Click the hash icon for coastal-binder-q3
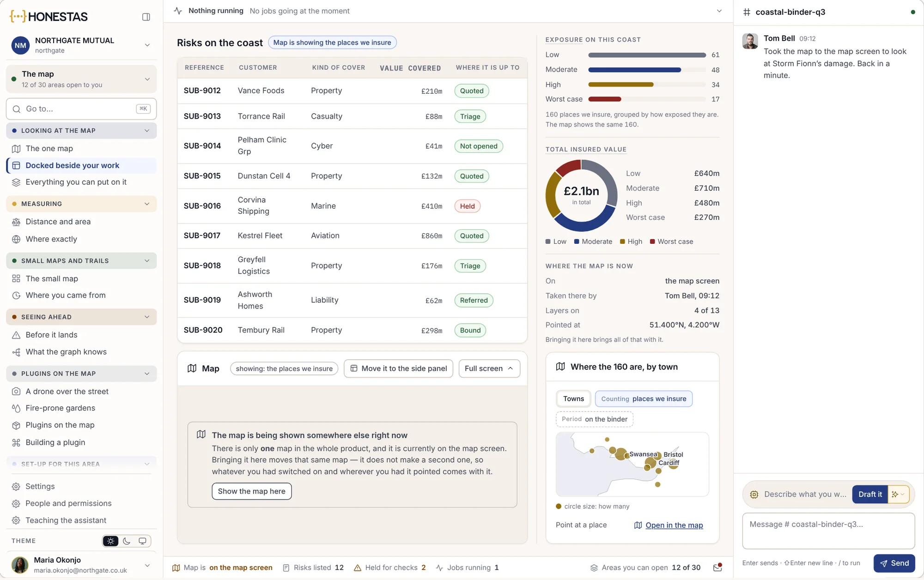Image resolution: width=924 pixels, height=580 pixels. click(x=747, y=12)
